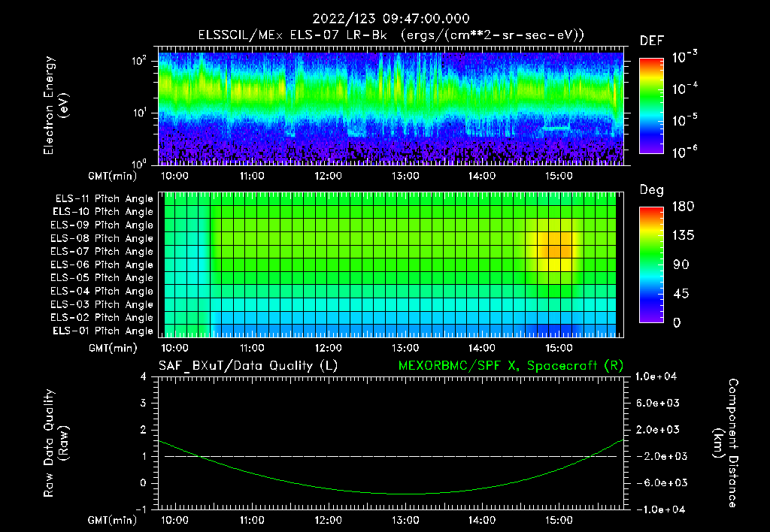This screenshot has height=532, width=770.
Task: Select the ELS-06 Pitch Angle row label
Action: pos(102,265)
